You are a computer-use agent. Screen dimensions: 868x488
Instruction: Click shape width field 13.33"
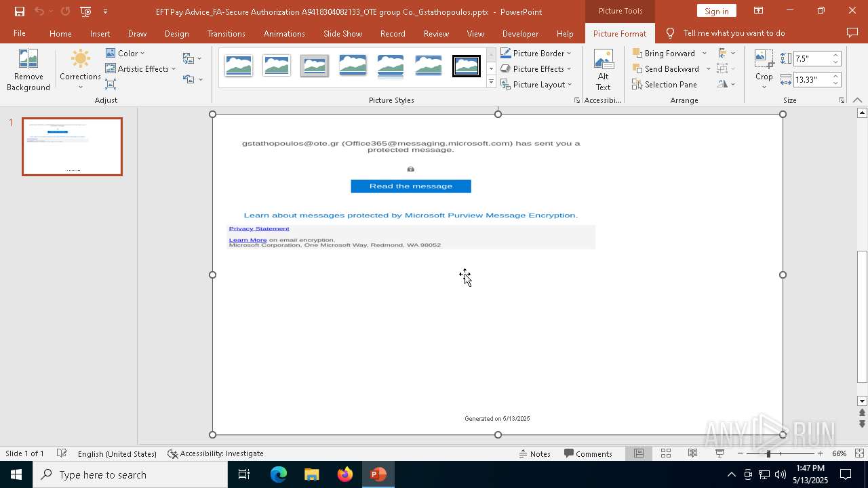(812, 79)
